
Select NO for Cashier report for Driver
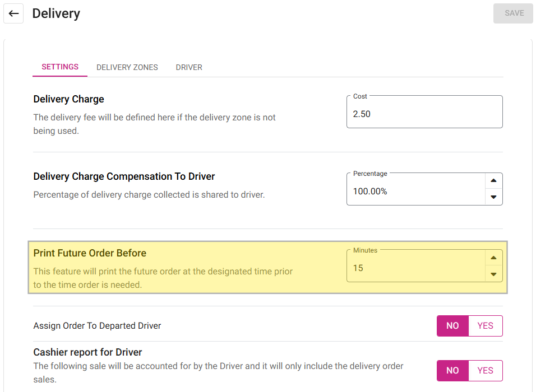pos(452,370)
